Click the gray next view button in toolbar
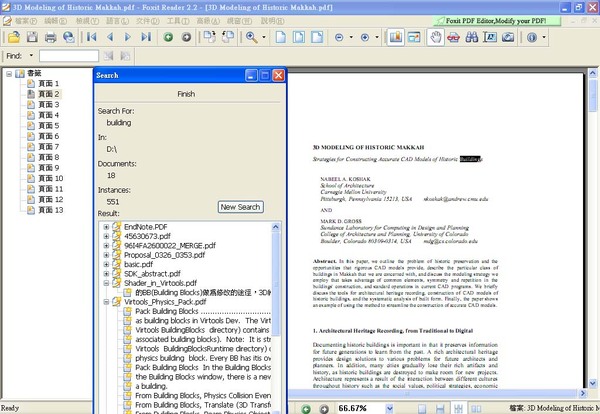The image size is (600, 414). tap(186, 37)
